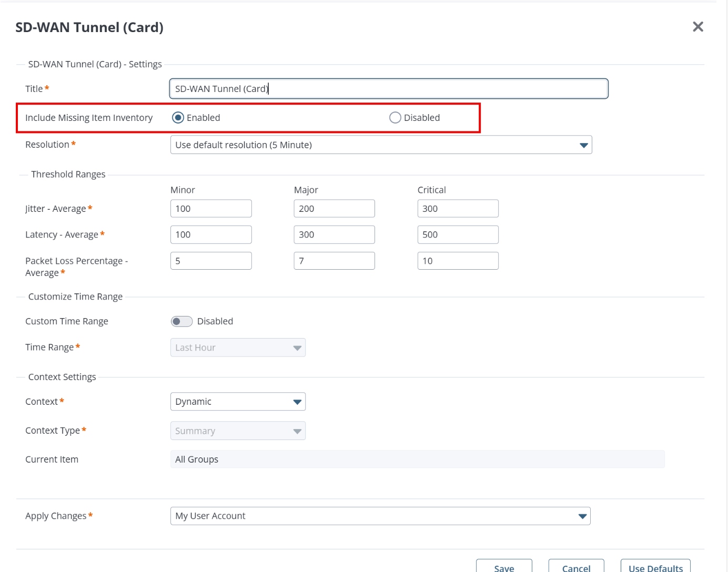Focus the Packet Loss Percentage Major field
Screen dimensions: 728x572
[334, 261]
